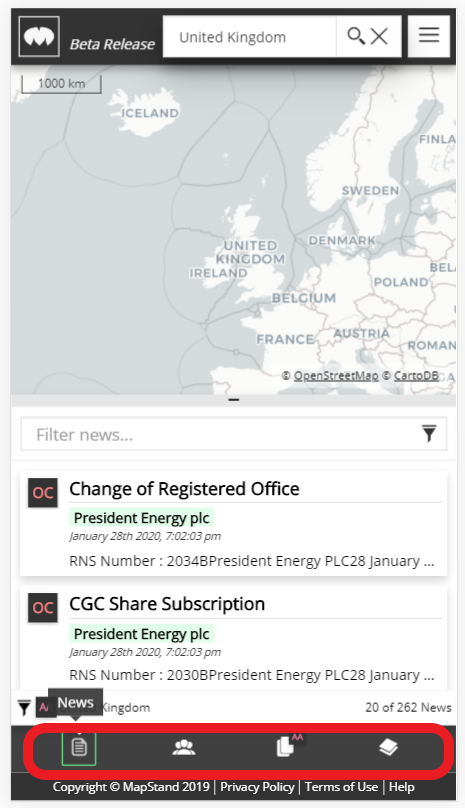The height and width of the screenshot is (808, 465).
Task: Collapse the map panel divider handle
Action: (x=234, y=400)
